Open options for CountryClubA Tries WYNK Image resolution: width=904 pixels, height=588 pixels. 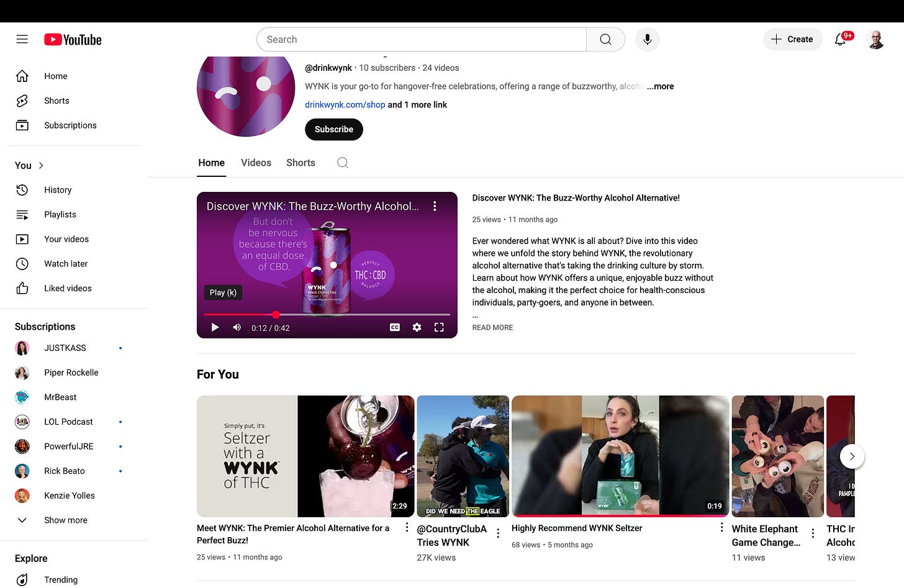(x=498, y=533)
